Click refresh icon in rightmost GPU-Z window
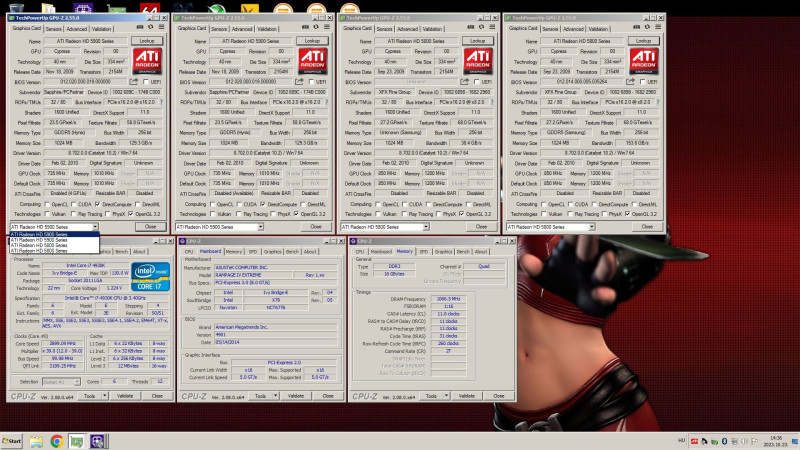This screenshot has width=800, height=450. pyautogui.click(x=647, y=27)
